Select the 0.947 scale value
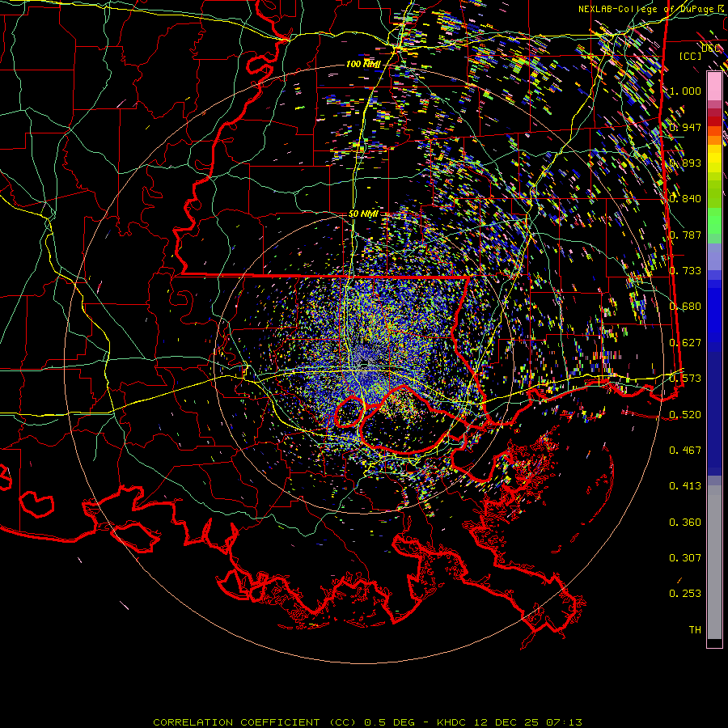Image resolution: width=728 pixels, height=728 pixels. [x=685, y=127]
